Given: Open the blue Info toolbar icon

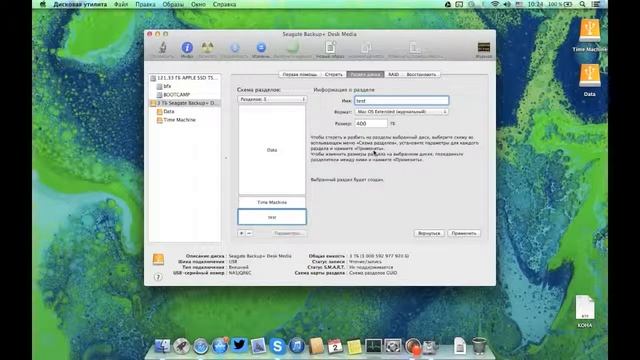Looking at the screenshot, I should (x=187, y=49).
